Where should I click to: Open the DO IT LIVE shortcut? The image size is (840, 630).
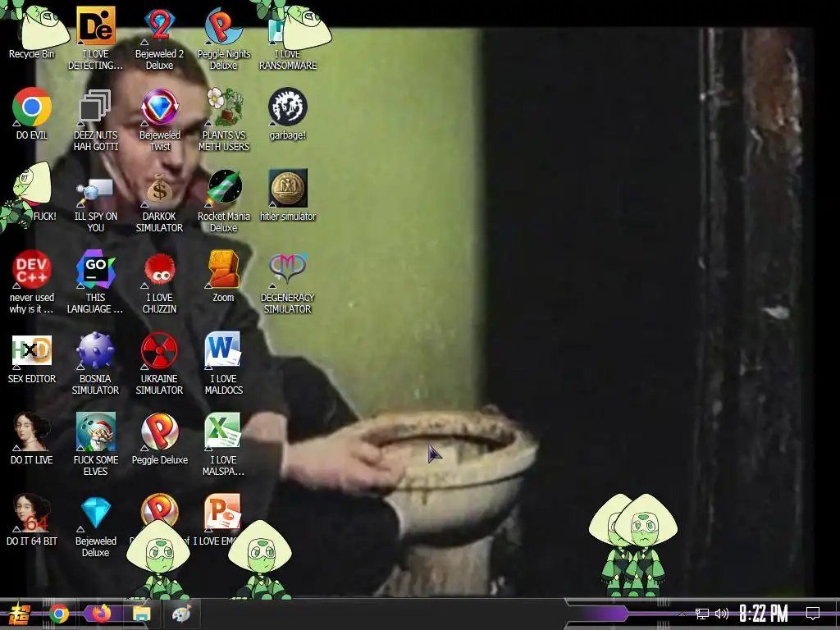[x=32, y=438]
